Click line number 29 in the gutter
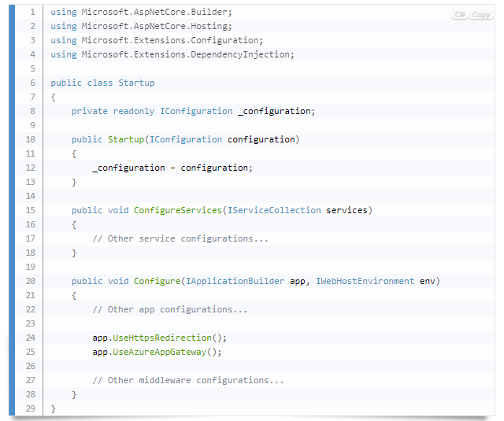Screen dimensions: 504x421 (x=30, y=408)
